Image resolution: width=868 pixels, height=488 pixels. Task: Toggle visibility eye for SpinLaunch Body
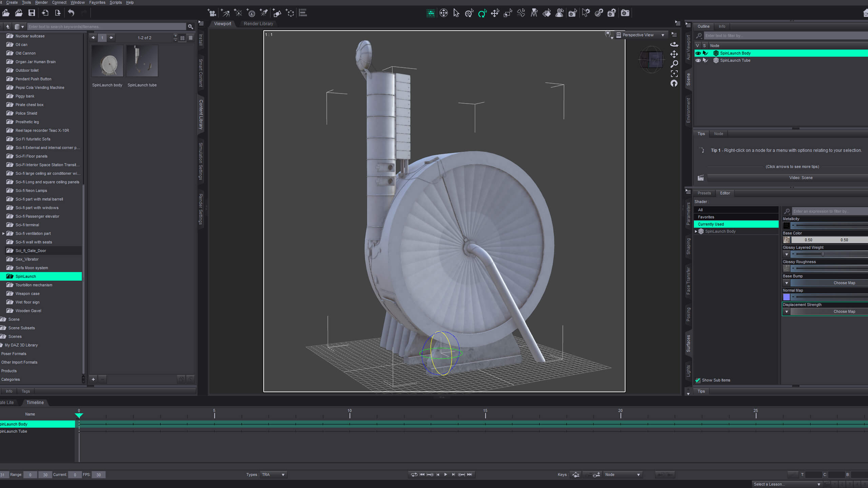click(x=698, y=53)
